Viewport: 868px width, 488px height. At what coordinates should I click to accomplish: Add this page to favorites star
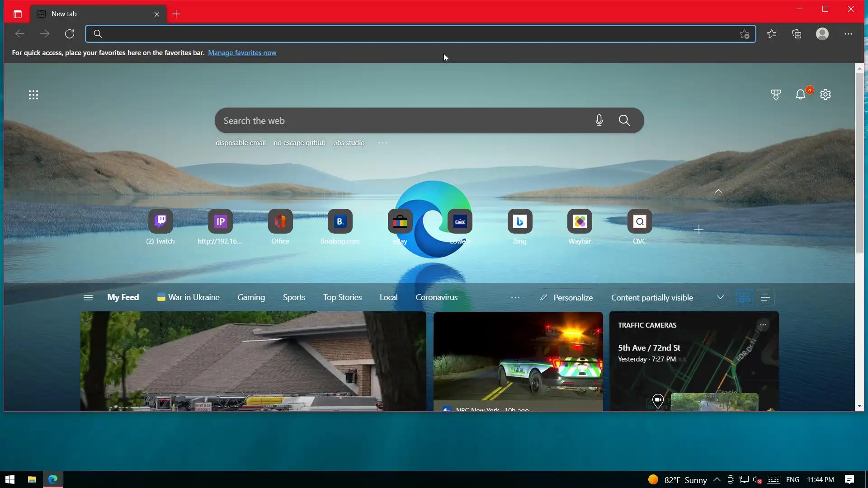(x=745, y=34)
